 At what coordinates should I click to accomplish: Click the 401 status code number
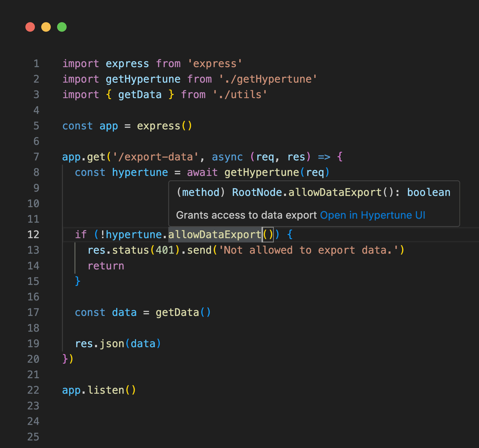point(165,250)
